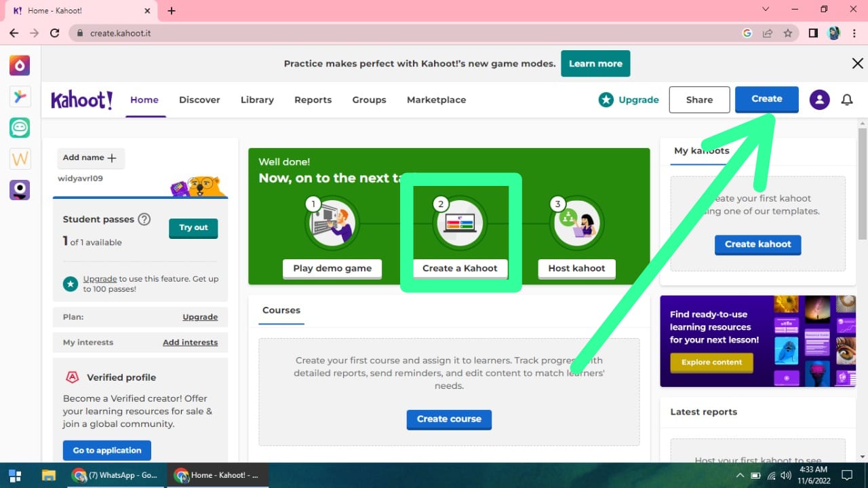This screenshot has height=488, width=868.
Task: Click the Upgrade star icon in header
Action: [606, 100]
